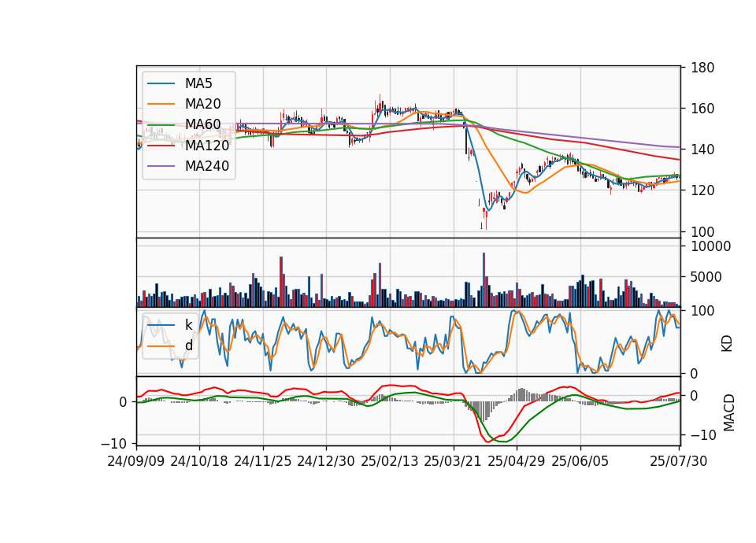Click the 5000 tick on the volume axis
This screenshot has height=543, width=756.
[x=706, y=277]
